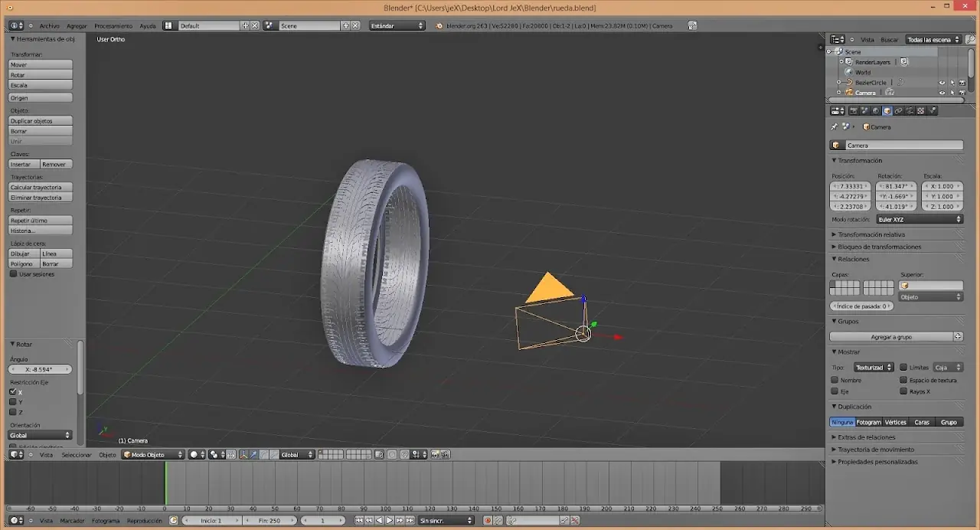The image size is (980, 530).
Task: Toggle Camera visibility eye in outliner
Action: (942, 93)
